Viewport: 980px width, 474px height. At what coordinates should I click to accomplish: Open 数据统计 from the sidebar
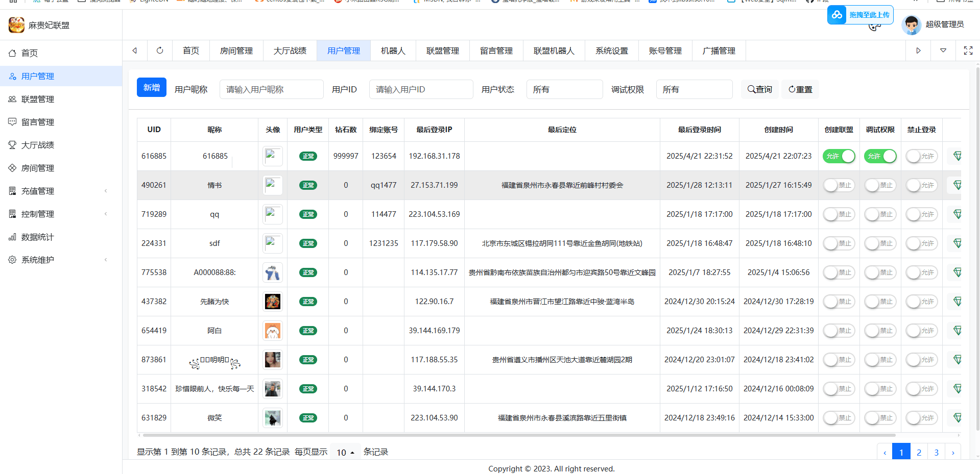(37, 237)
